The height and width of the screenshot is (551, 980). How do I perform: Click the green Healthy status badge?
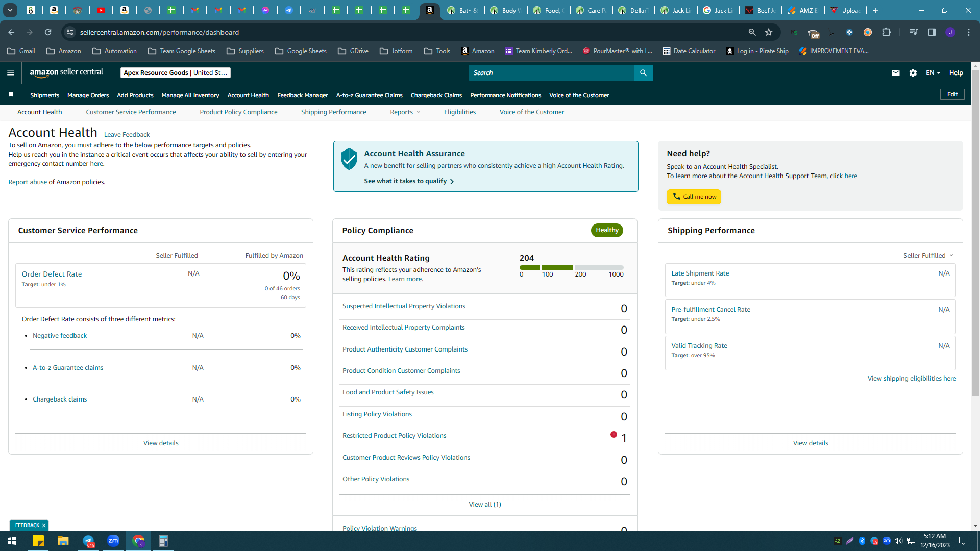(x=607, y=230)
